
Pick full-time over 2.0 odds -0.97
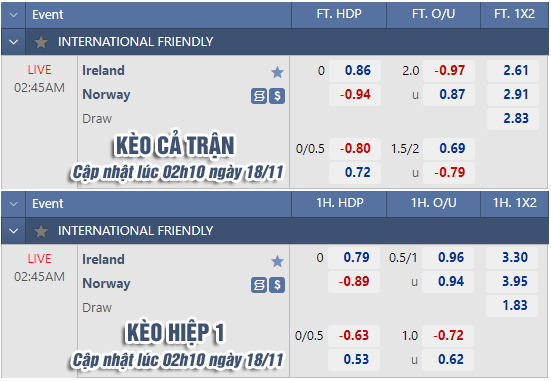point(449,71)
